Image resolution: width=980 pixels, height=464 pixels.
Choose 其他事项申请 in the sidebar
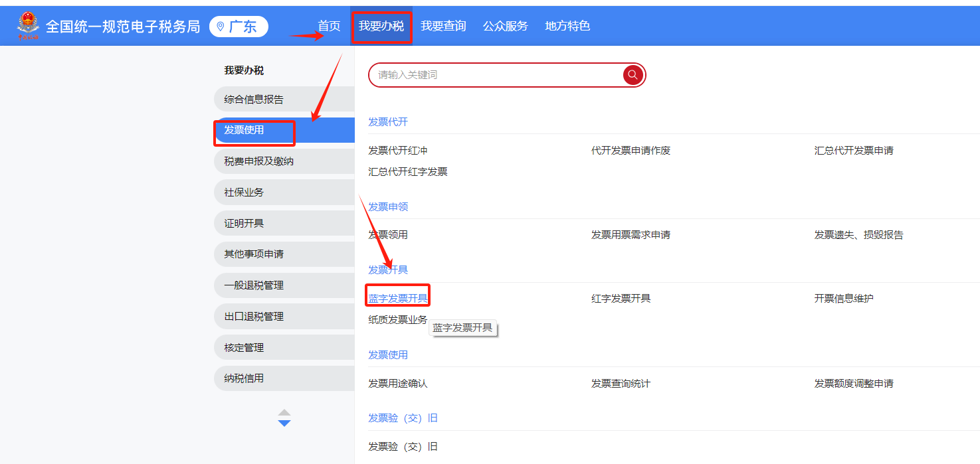pyautogui.click(x=284, y=254)
